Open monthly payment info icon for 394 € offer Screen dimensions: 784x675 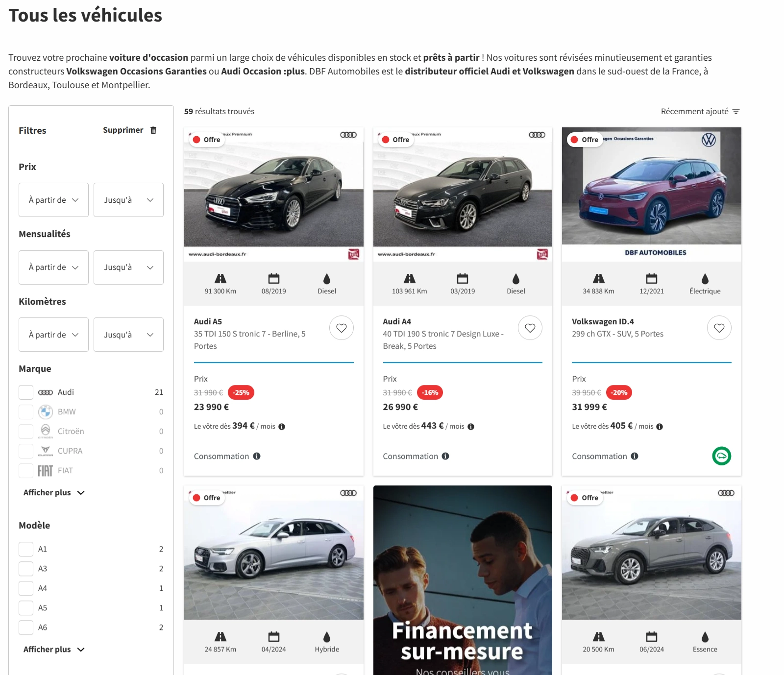pos(282,427)
